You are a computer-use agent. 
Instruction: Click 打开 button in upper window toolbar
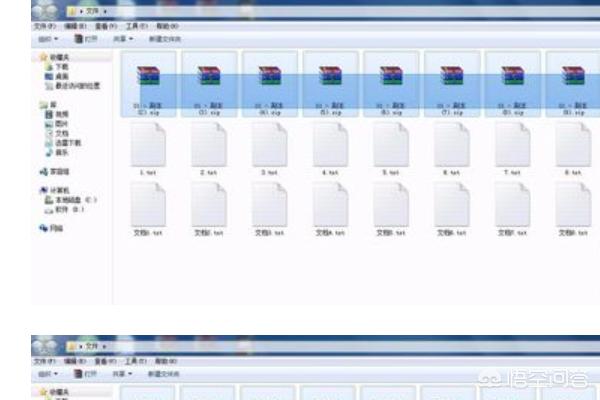coord(86,39)
